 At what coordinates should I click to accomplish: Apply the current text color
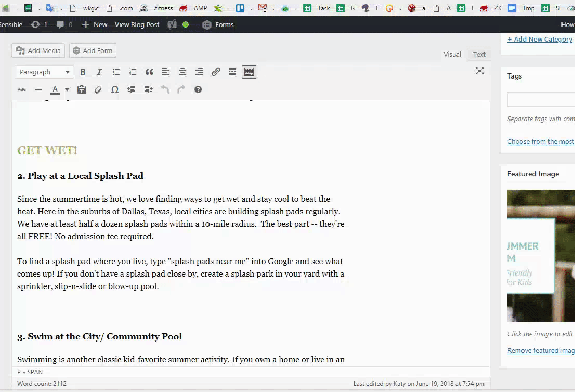(55, 89)
